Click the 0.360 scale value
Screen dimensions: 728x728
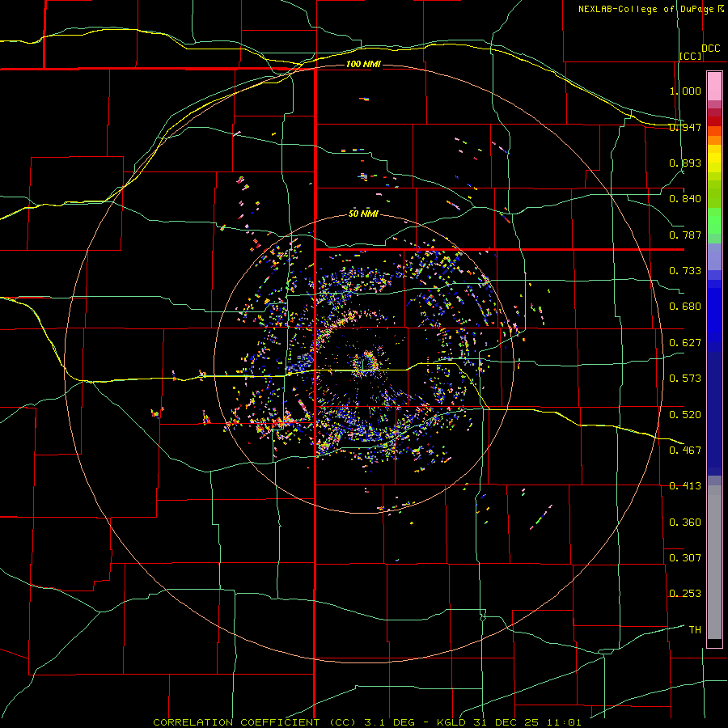pos(685,523)
